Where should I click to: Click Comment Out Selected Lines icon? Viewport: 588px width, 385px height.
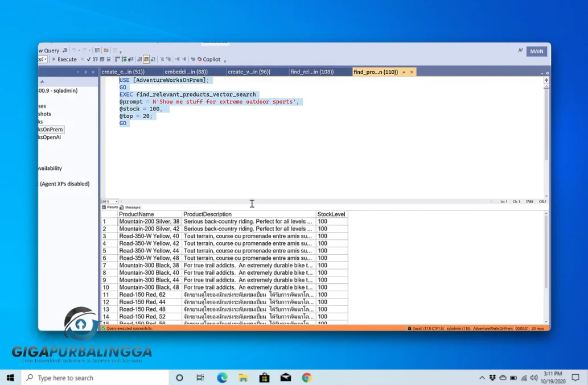[162, 59]
